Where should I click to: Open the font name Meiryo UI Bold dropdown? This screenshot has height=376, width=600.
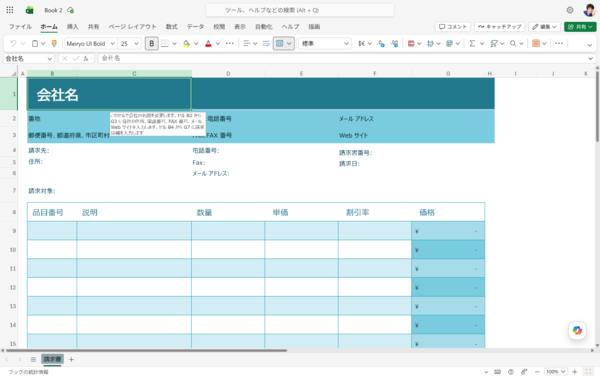90,44
